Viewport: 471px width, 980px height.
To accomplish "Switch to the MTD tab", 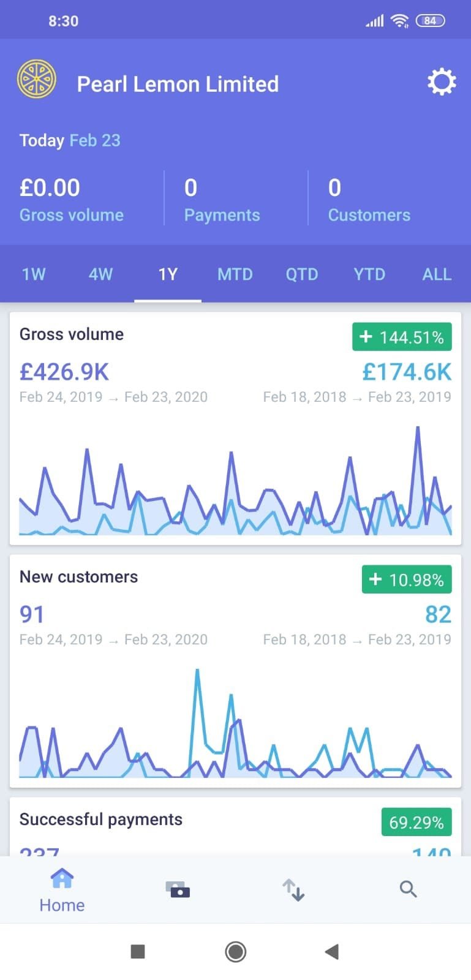I will coord(235,274).
